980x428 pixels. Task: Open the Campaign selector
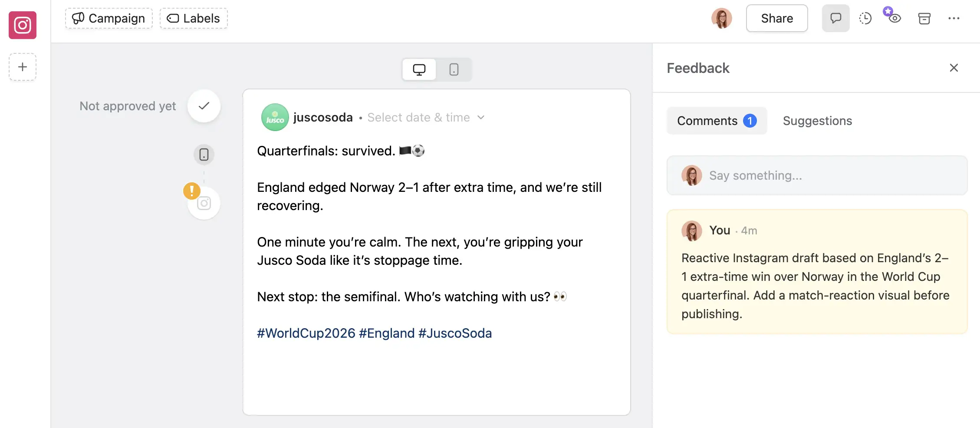(109, 18)
